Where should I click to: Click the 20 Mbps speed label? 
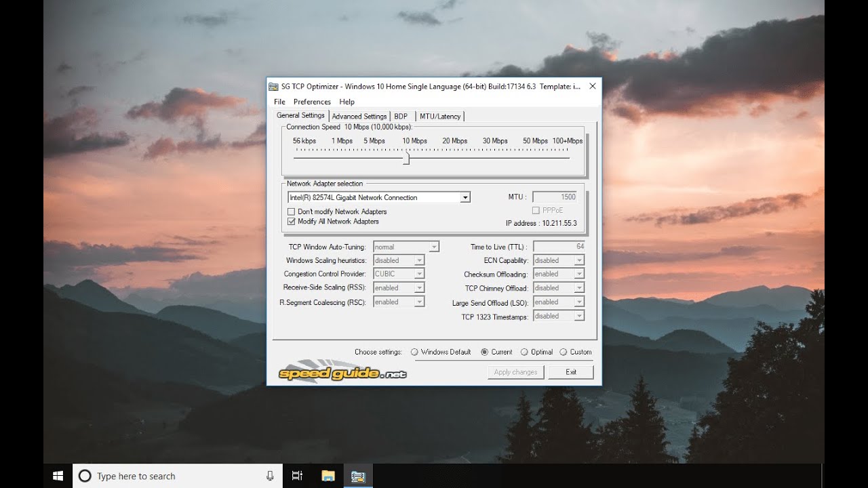click(455, 141)
